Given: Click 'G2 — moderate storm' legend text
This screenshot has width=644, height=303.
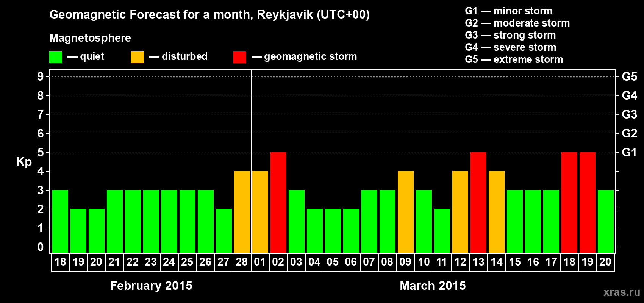Looking at the screenshot, I should [517, 23].
